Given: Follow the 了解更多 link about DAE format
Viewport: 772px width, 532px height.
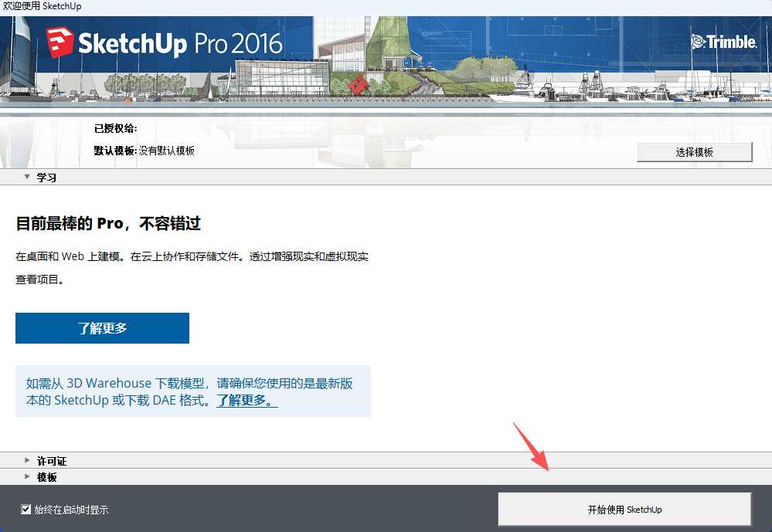Looking at the screenshot, I should click(x=245, y=399).
